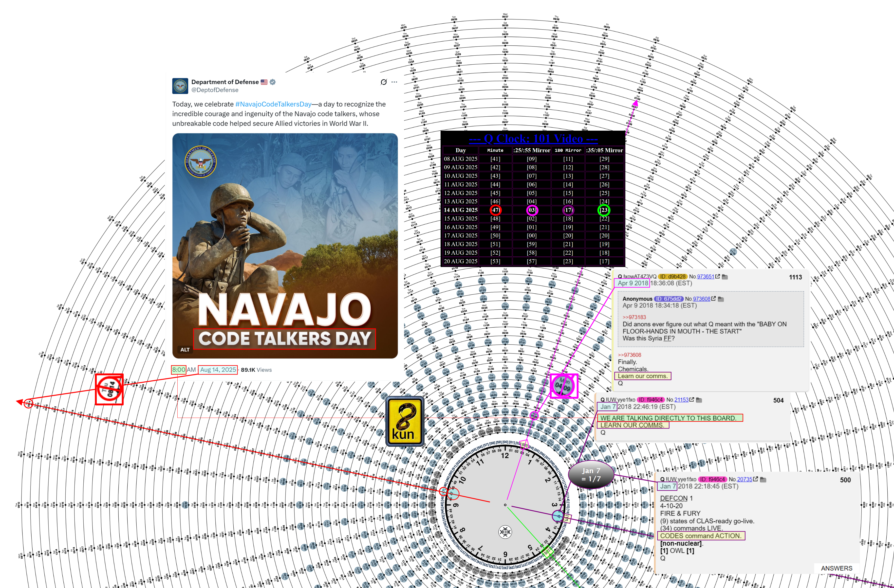
Task: Click the [17] cell in the 14 AUG row
Action: pyautogui.click(x=568, y=210)
